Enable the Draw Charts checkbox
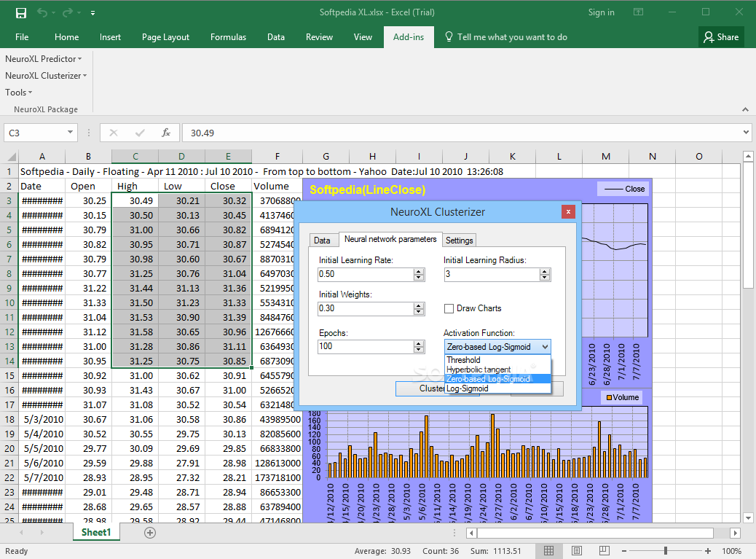The image size is (756, 559). coord(449,309)
